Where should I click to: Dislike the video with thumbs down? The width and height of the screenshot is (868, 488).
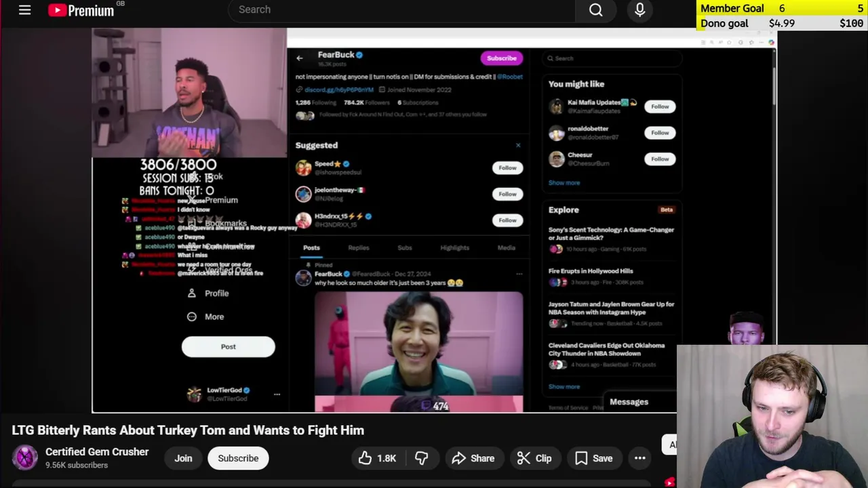pyautogui.click(x=421, y=458)
